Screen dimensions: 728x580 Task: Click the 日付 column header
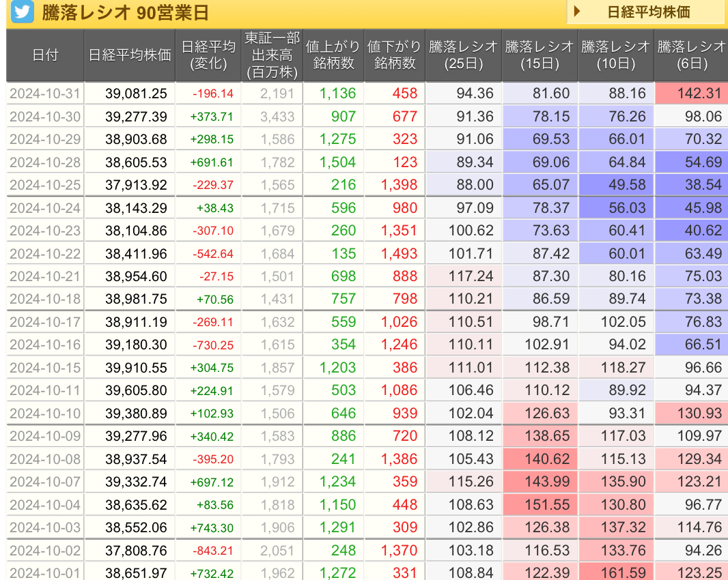tap(45, 55)
